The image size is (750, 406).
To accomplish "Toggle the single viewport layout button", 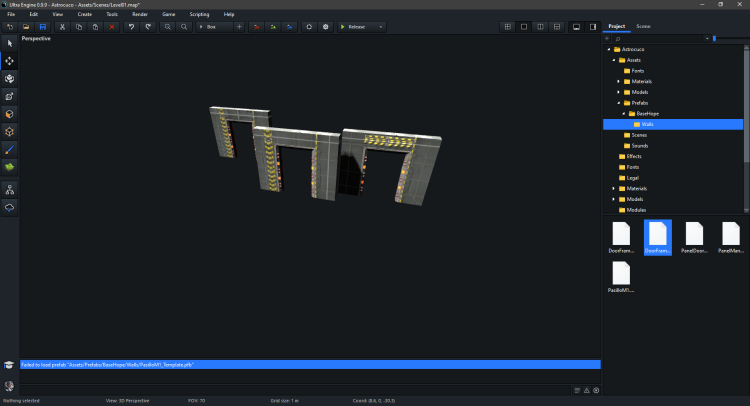I will [x=524, y=26].
